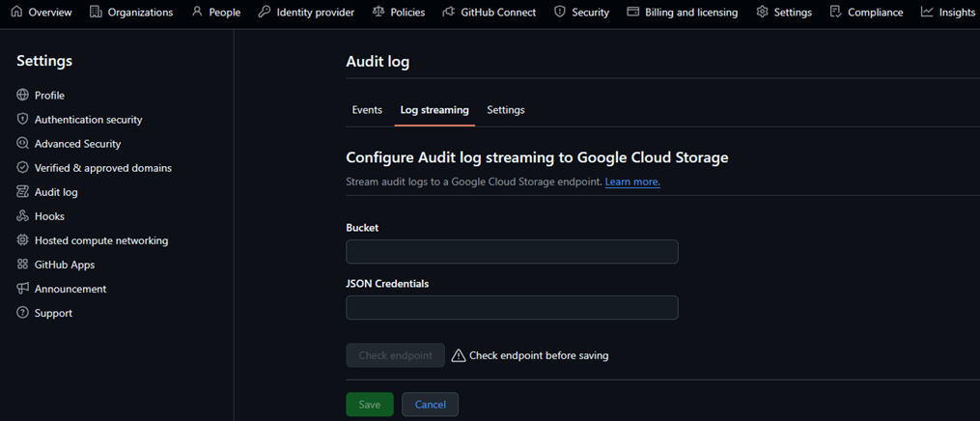Open Announcement in the sidebar
The width and height of the screenshot is (980, 421).
[x=70, y=290]
